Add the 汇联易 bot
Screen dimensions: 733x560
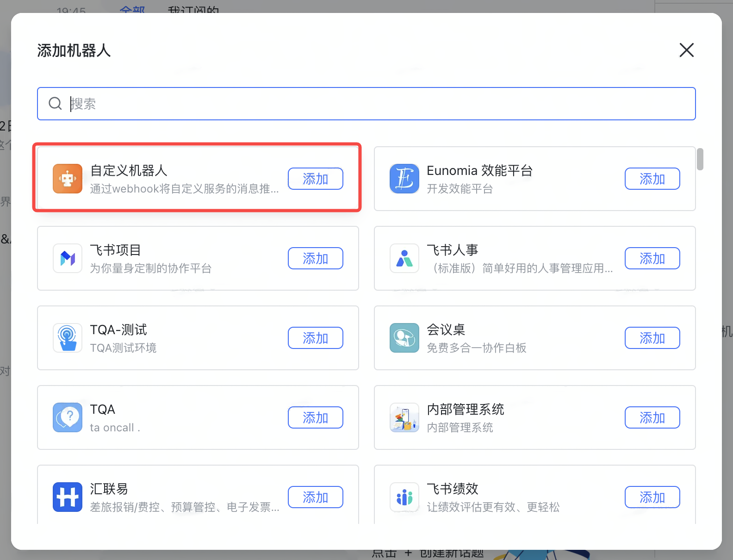pos(316,497)
